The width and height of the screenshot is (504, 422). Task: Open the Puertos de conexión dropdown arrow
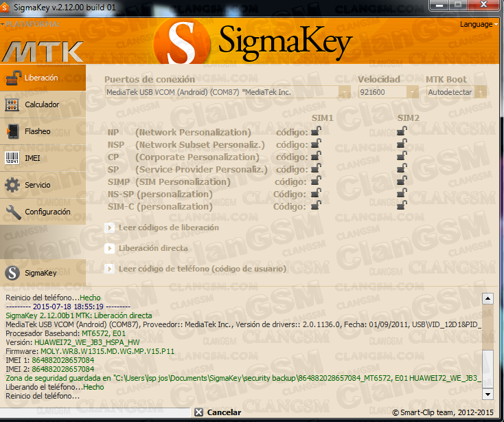[344, 92]
